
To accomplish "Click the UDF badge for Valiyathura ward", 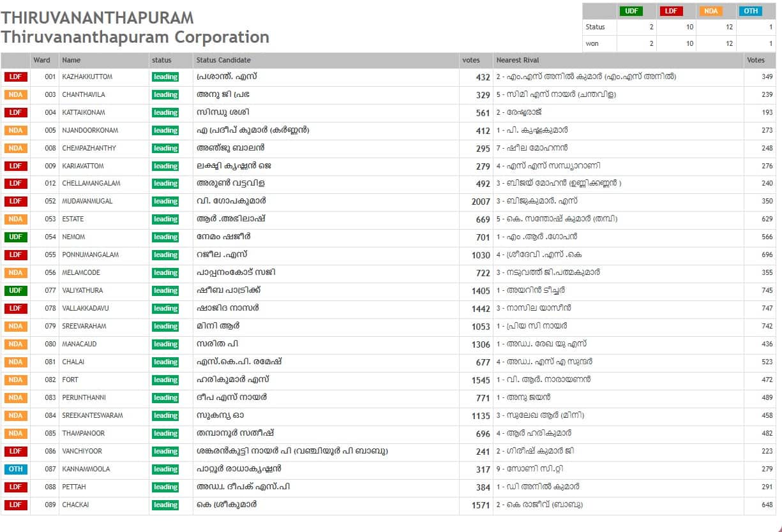I will click(15, 291).
